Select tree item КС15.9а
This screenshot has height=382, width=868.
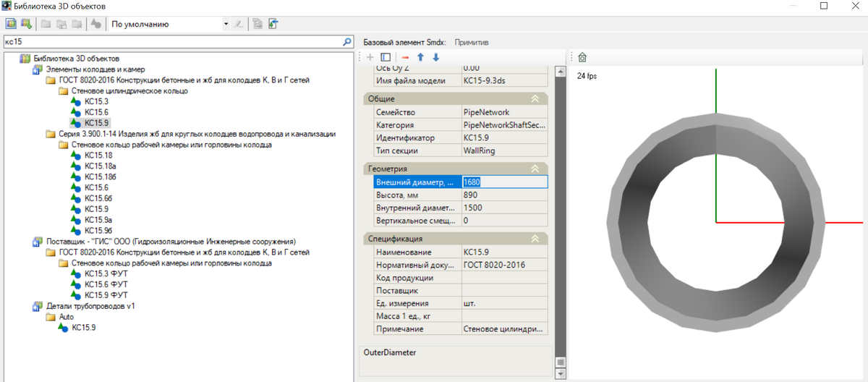98,220
